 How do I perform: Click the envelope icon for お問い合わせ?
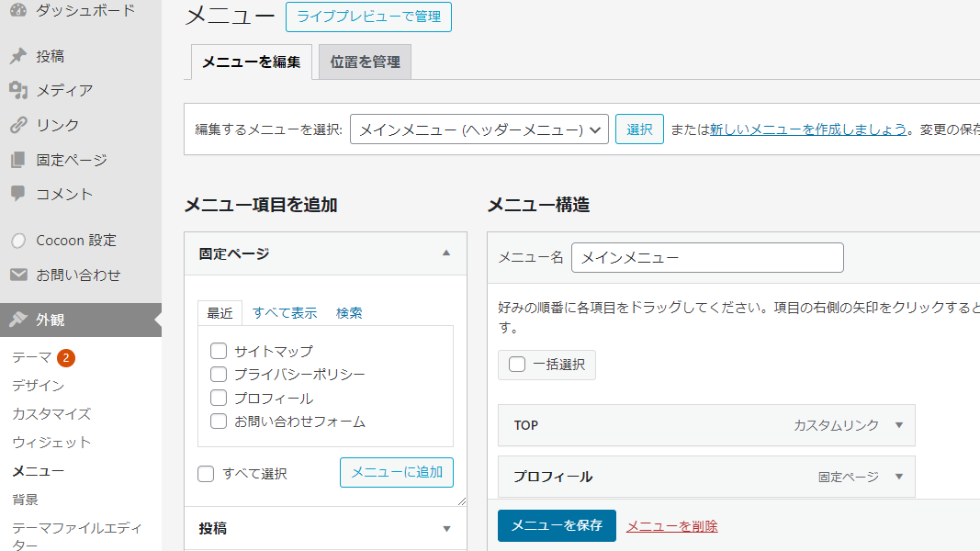18,275
